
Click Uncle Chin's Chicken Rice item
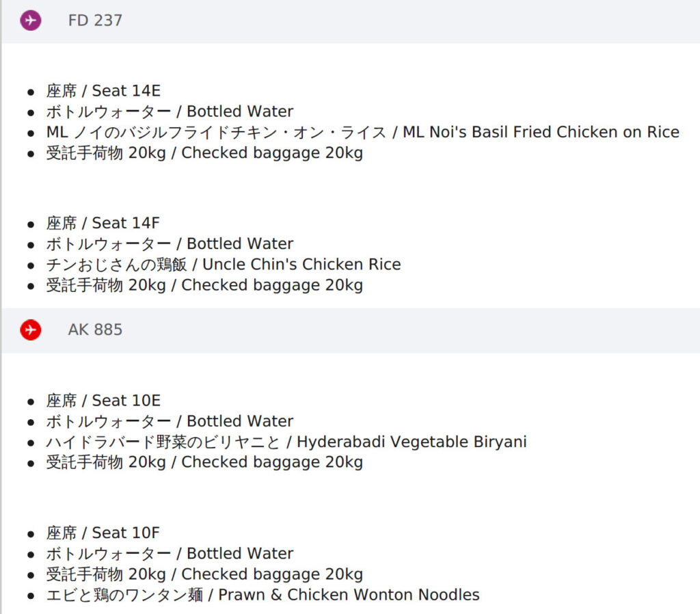point(224,265)
